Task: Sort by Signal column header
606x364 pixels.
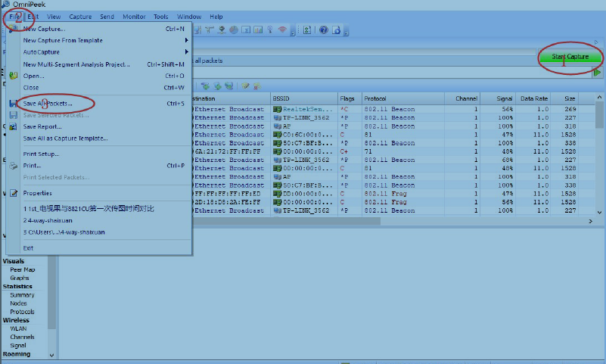Action: (497, 98)
